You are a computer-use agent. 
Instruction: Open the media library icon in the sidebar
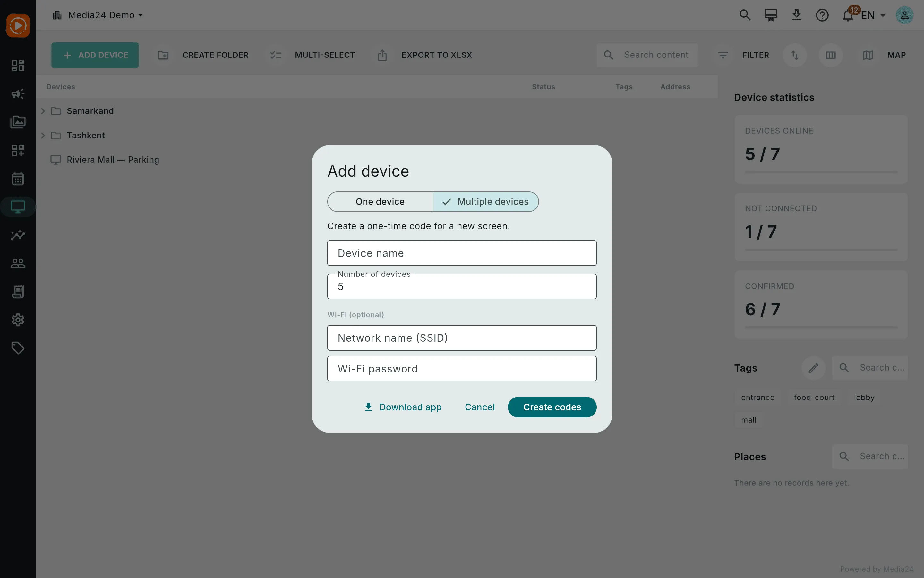click(18, 122)
